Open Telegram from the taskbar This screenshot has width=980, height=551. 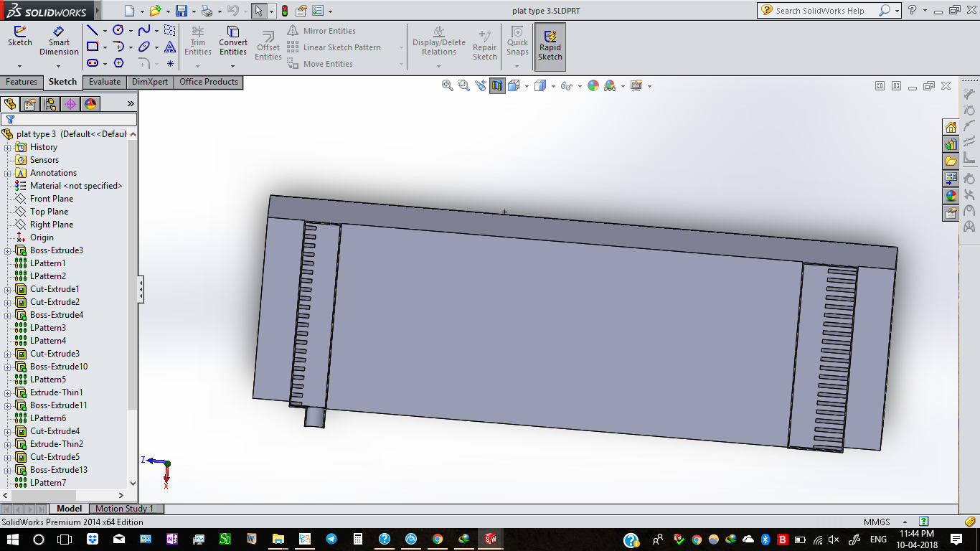[x=331, y=539]
